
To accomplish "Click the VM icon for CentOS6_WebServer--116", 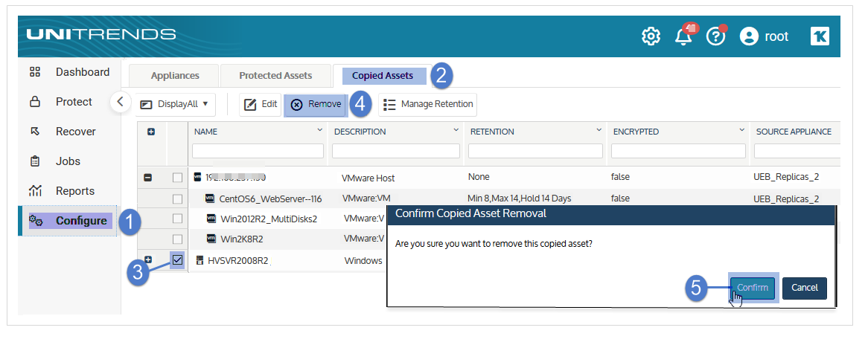I will coord(210,199).
